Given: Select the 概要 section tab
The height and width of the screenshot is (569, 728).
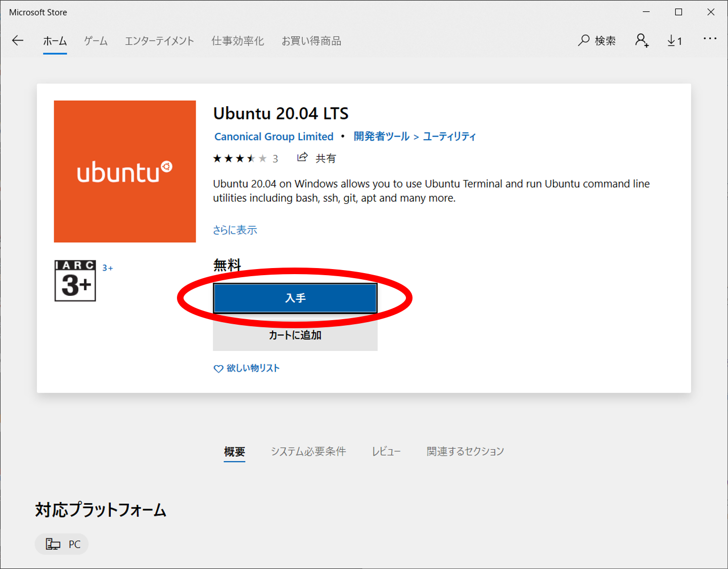Looking at the screenshot, I should (235, 451).
